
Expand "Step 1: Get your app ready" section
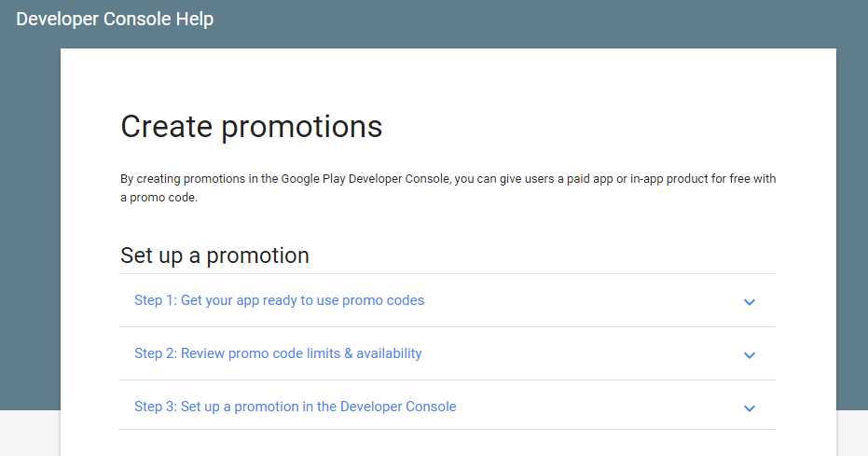click(x=279, y=300)
